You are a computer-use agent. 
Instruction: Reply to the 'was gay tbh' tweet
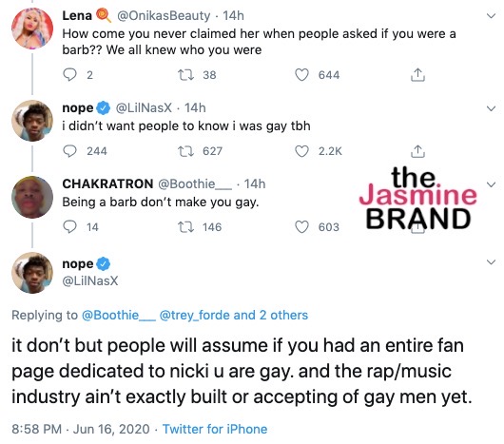coord(69,151)
